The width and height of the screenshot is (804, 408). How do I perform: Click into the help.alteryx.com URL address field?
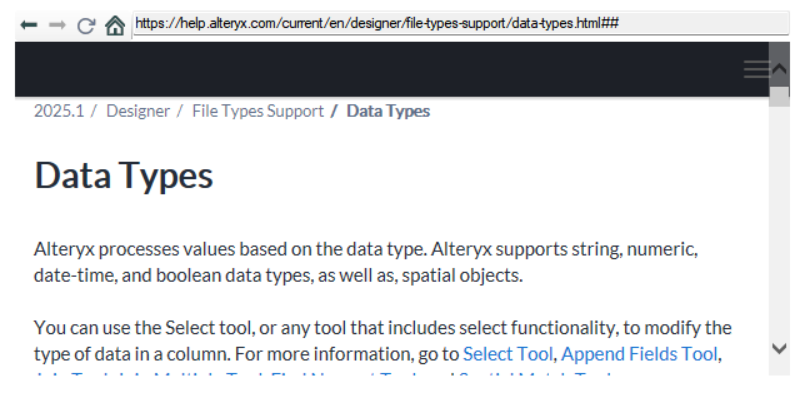coord(461,24)
